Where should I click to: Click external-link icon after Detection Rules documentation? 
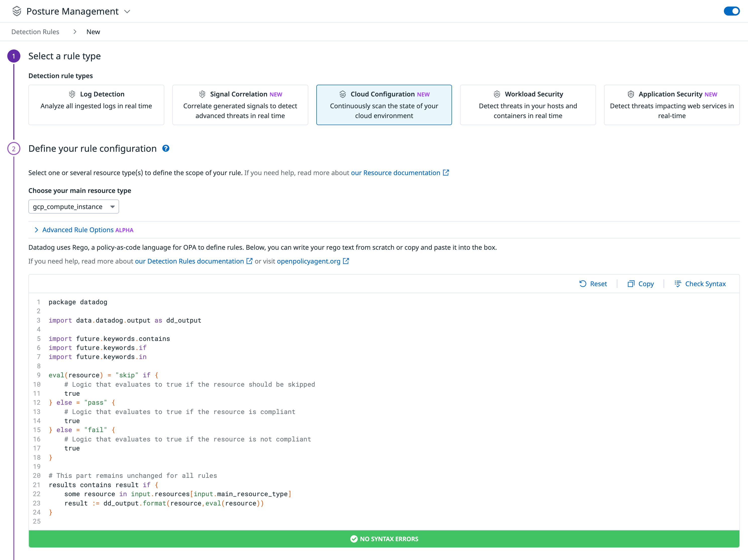249,261
